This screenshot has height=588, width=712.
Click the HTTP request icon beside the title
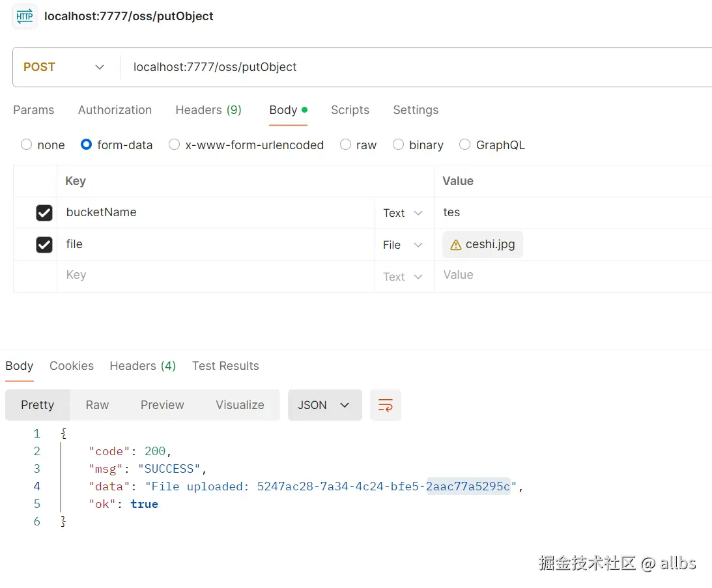pos(25,17)
